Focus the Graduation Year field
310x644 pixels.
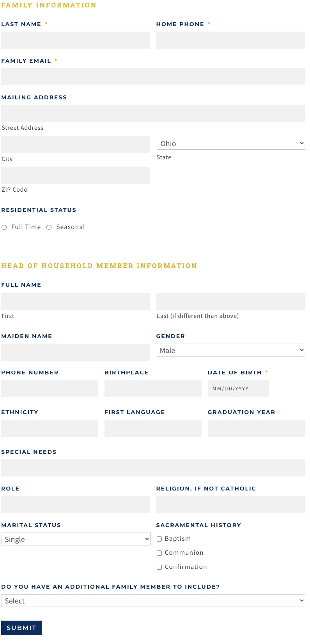tap(256, 428)
